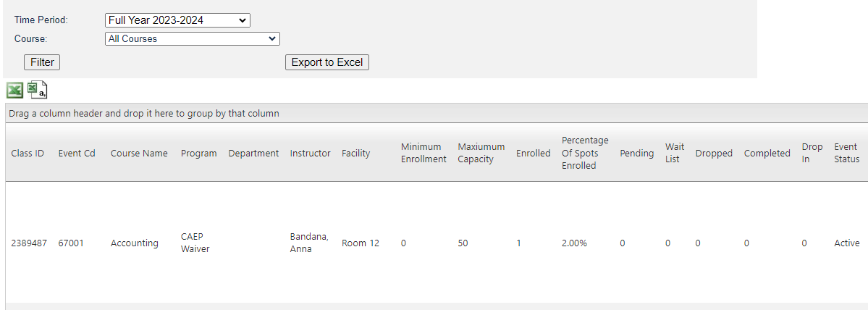Click the Export to Excel button
Screen dimensions: 868x310
326,62
